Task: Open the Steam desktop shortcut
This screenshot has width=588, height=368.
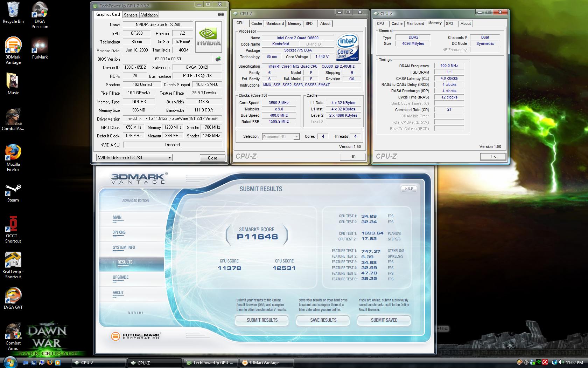Action: 13,193
